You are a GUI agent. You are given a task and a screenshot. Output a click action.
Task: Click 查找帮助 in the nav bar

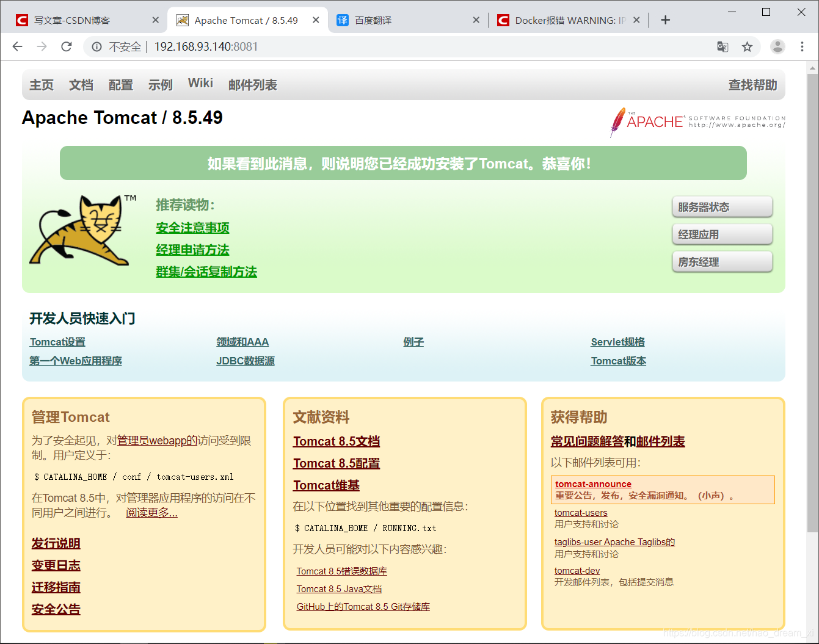(x=752, y=85)
